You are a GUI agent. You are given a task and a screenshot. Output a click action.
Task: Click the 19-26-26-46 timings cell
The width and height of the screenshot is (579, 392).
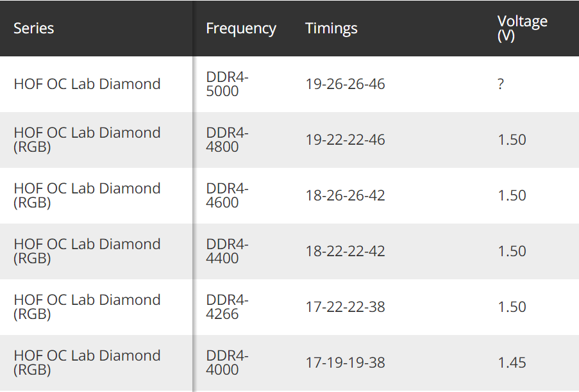pyautogui.click(x=345, y=84)
